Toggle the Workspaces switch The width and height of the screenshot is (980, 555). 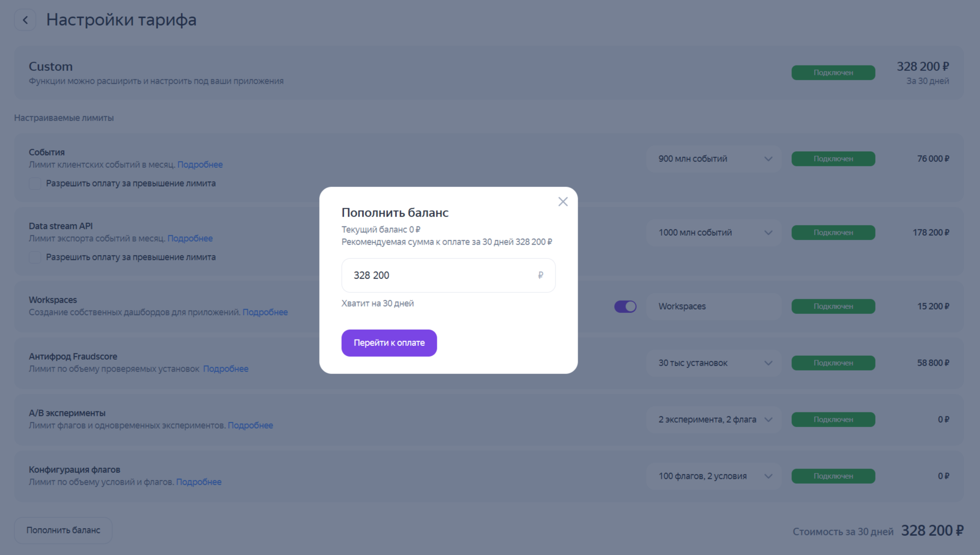(625, 307)
